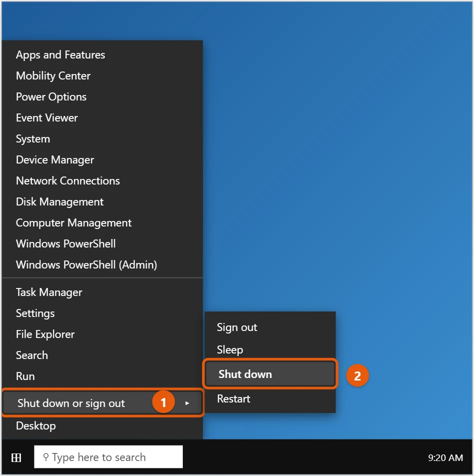This screenshot has height=476, width=474.
Task: Open Device Manager
Action: tap(102, 159)
